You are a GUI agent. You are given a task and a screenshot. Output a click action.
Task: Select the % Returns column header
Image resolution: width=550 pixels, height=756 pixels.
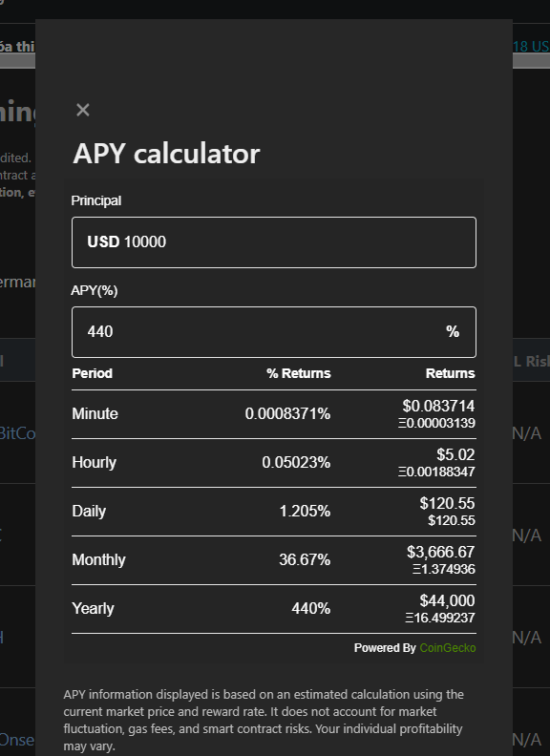coord(299,373)
